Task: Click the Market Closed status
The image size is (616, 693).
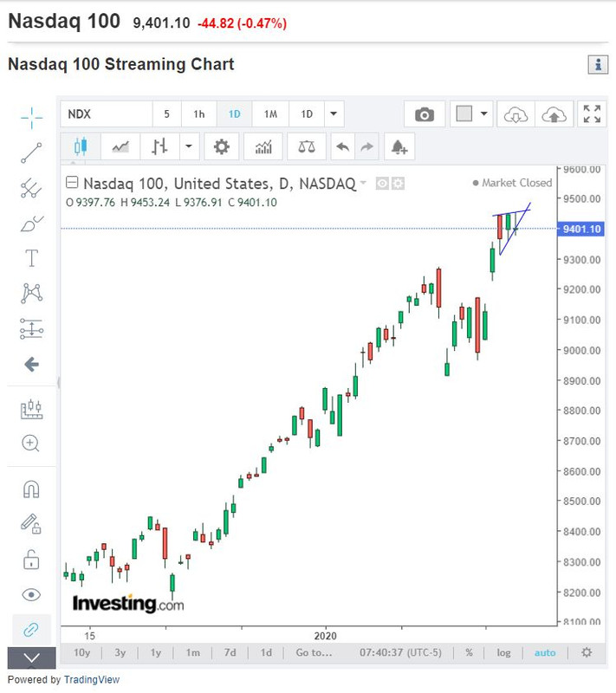Action: [x=512, y=183]
